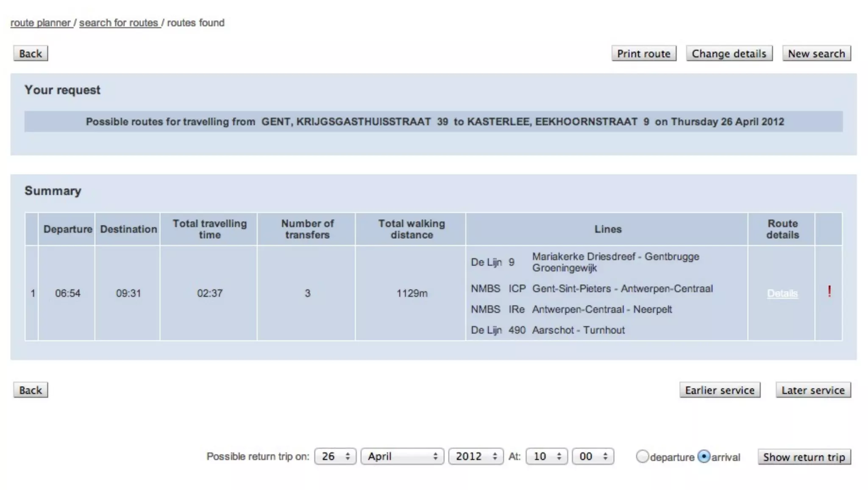Screen dimensions: 868x490
Task: Select the arrival radio button
Action: coord(704,457)
